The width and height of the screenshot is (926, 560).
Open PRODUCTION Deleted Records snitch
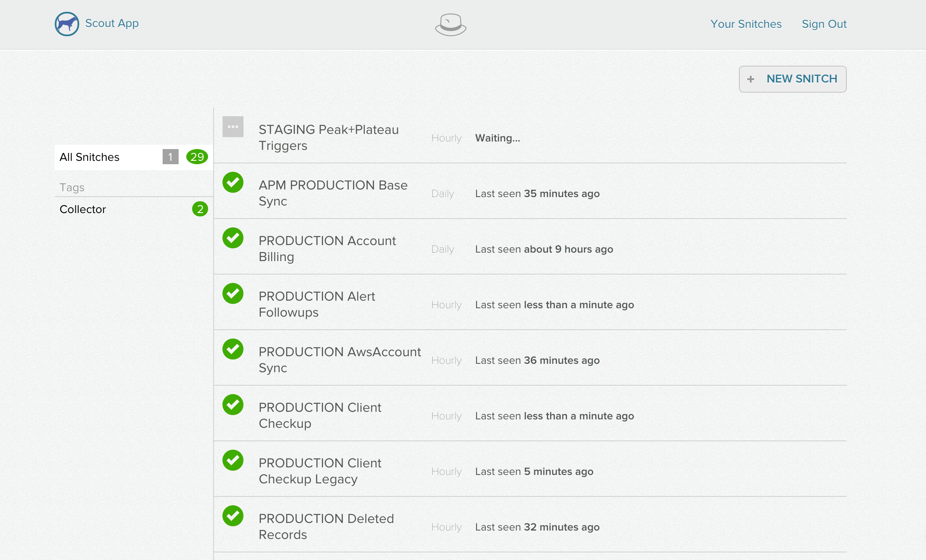coord(327,526)
